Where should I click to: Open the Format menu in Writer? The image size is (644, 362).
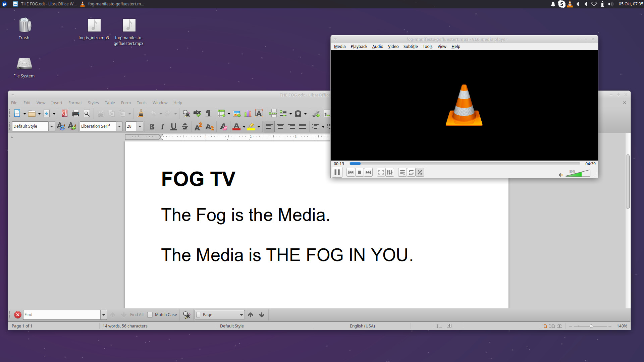[75, 103]
